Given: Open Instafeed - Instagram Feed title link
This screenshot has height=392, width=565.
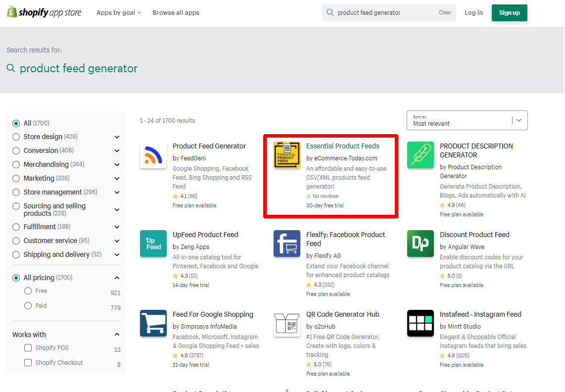Looking at the screenshot, I should pyautogui.click(x=480, y=314).
